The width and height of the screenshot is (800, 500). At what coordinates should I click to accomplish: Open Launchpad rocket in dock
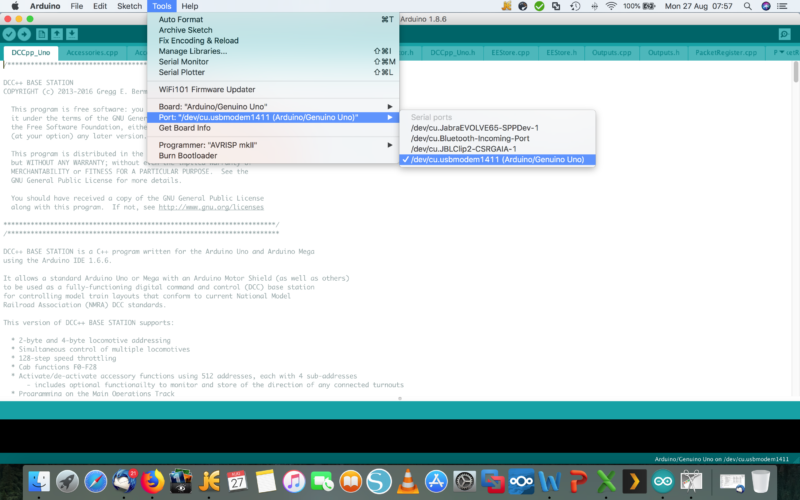click(67, 481)
